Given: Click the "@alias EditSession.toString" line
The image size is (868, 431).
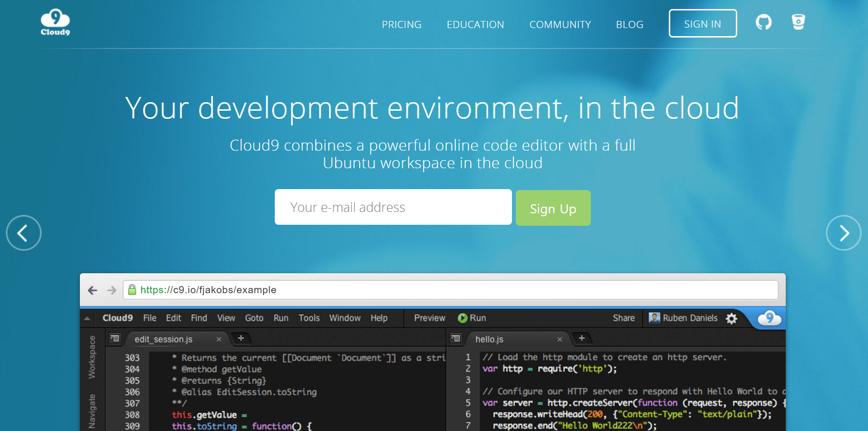Looking at the screenshot, I should 244,392.
